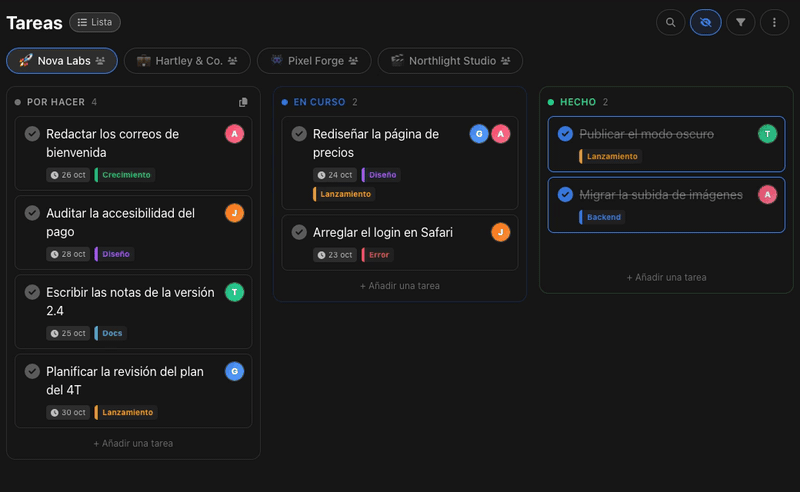Select the Northlight Studio workspace tab
Viewport: 800px width, 492px height.
(x=450, y=61)
